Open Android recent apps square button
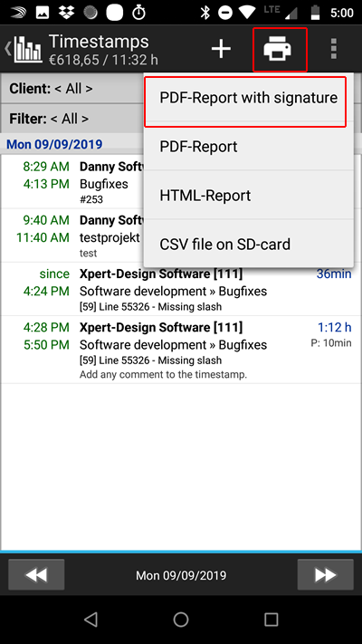 tap(271, 620)
